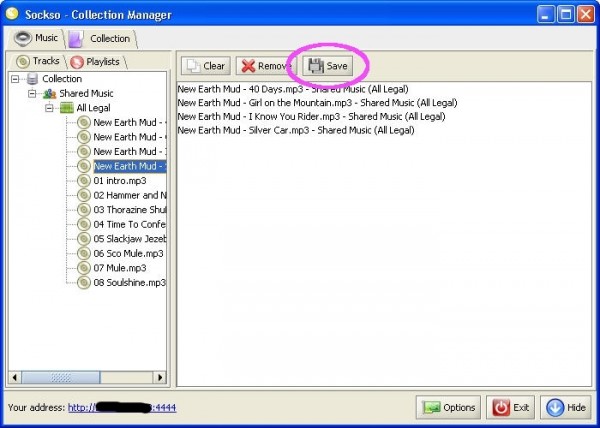
Task: Click the Exit button
Action: 510,407
